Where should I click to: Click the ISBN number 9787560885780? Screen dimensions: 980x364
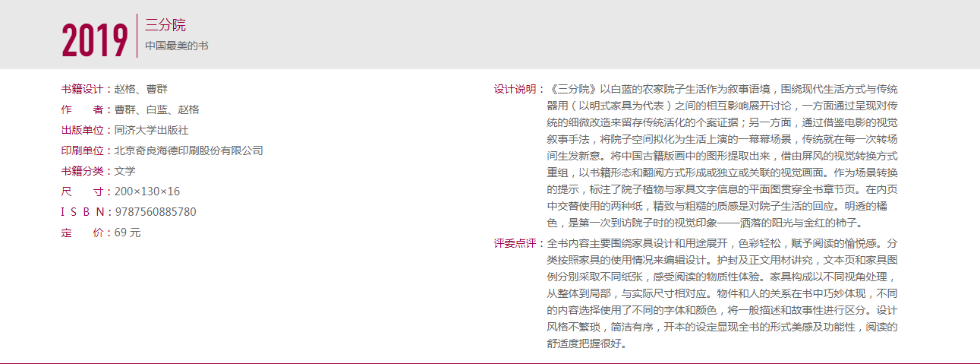tap(155, 212)
